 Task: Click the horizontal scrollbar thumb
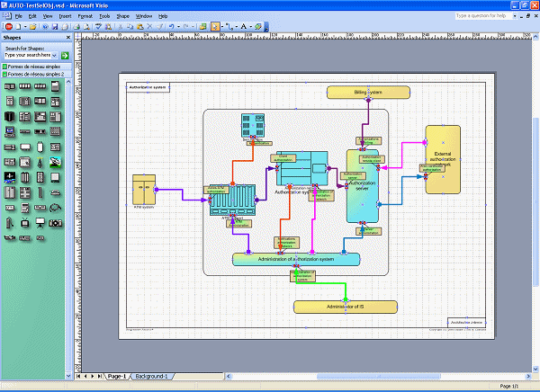coord(379,377)
